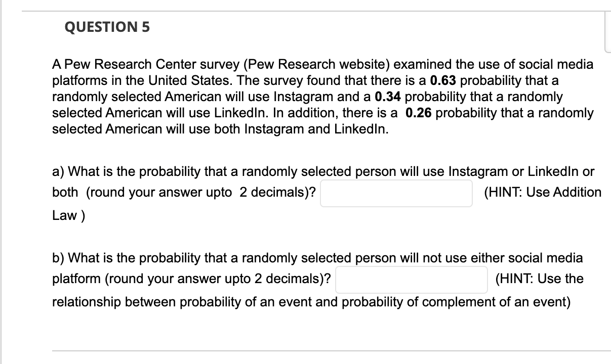
Task: Click the bold 0.26 probability value
Action: pos(418,112)
